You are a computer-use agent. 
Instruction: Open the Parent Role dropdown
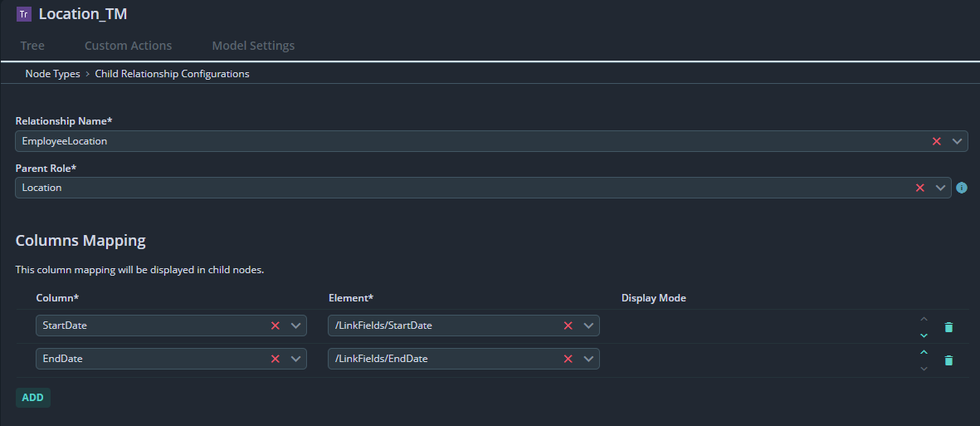point(941,188)
